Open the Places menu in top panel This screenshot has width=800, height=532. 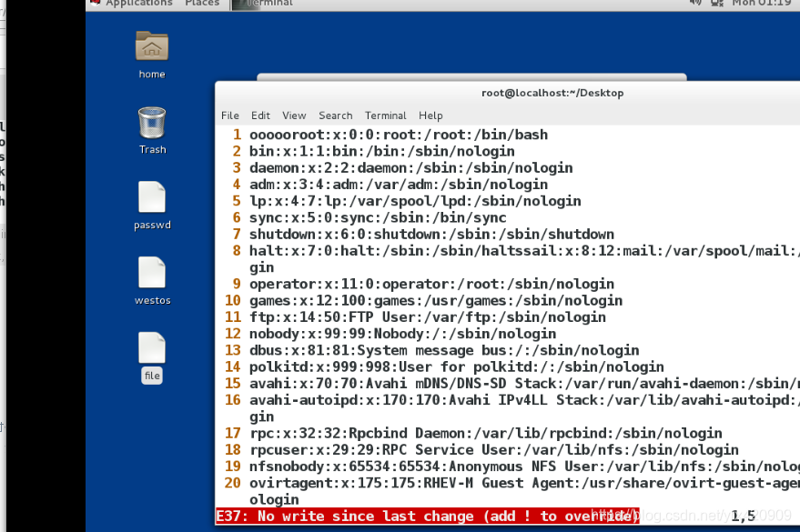pyautogui.click(x=202, y=3)
